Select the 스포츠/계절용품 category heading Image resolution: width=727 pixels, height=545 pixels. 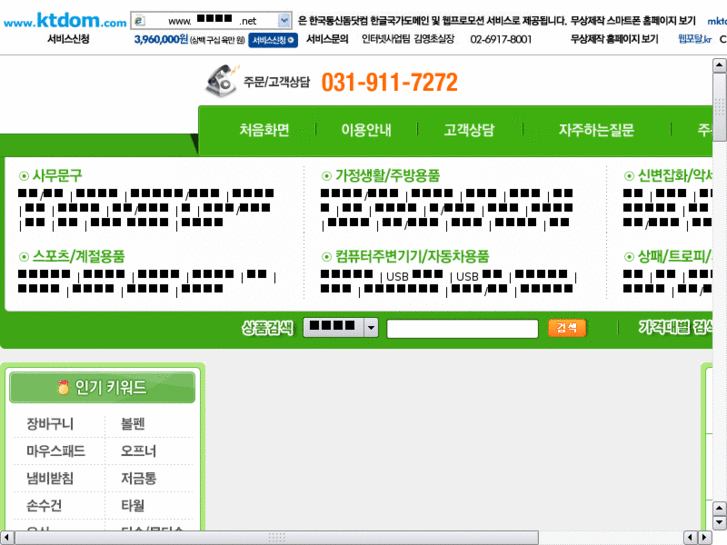(78, 256)
